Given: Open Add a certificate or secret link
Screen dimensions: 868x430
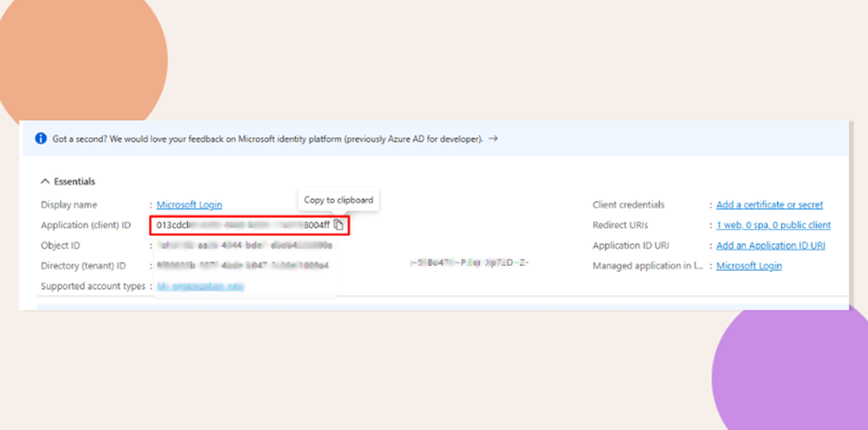Looking at the screenshot, I should tap(770, 205).
